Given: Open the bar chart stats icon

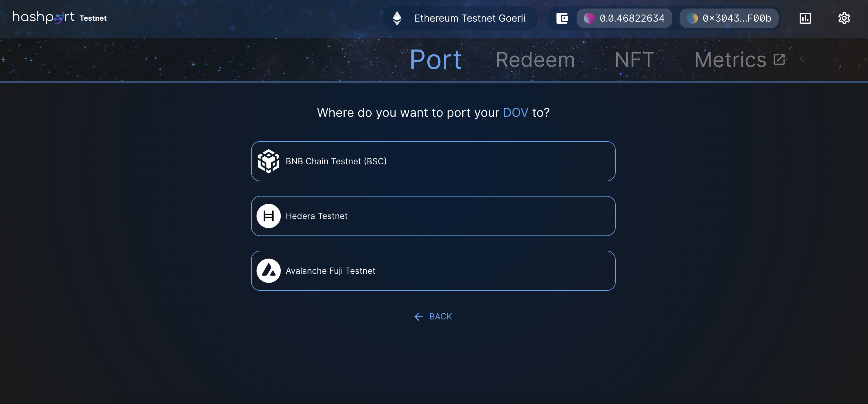Looking at the screenshot, I should [805, 18].
